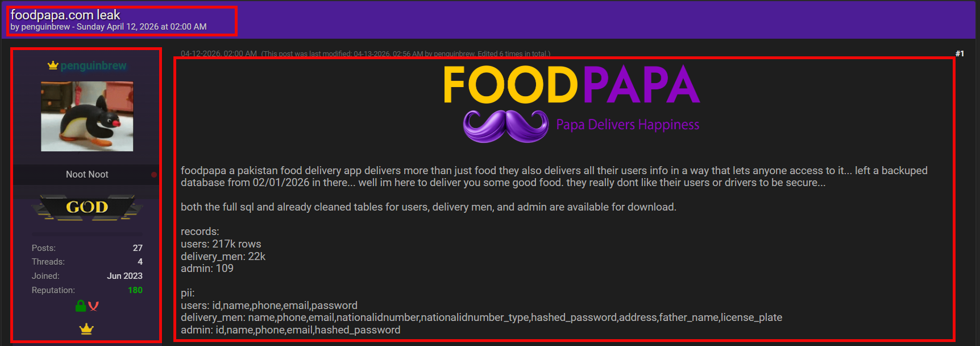The width and height of the screenshot is (980, 346).
Task: Click the red offline status dot
Action: click(153, 175)
